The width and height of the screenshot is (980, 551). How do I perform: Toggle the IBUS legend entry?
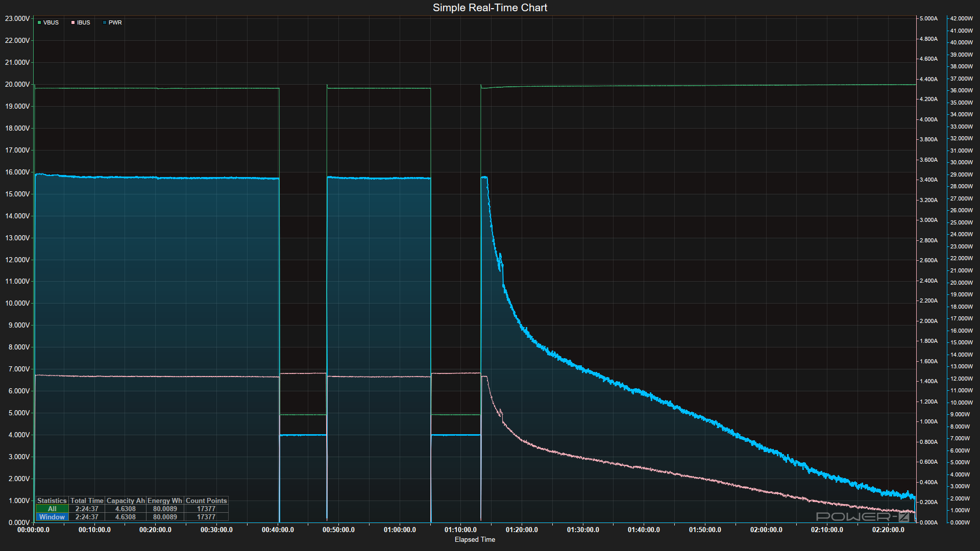(x=81, y=22)
